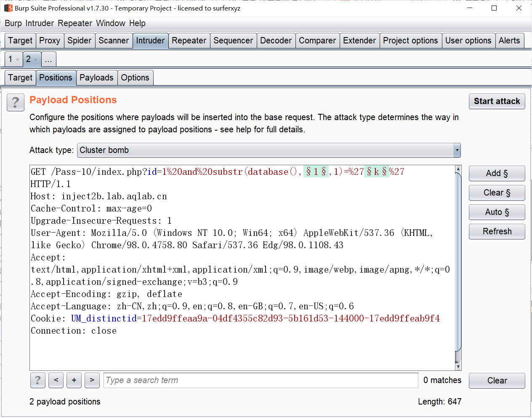Select the Cluster bomb attack type box
Image resolution: width=532 pixels, height=418 pixels.
click(x=269, y=150)
